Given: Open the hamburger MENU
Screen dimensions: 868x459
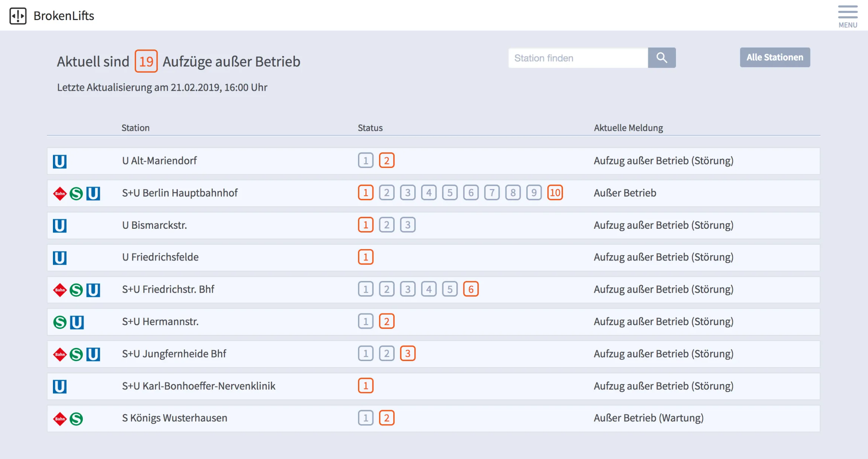Looking at the screenshot, I should [x=847, y=14].
